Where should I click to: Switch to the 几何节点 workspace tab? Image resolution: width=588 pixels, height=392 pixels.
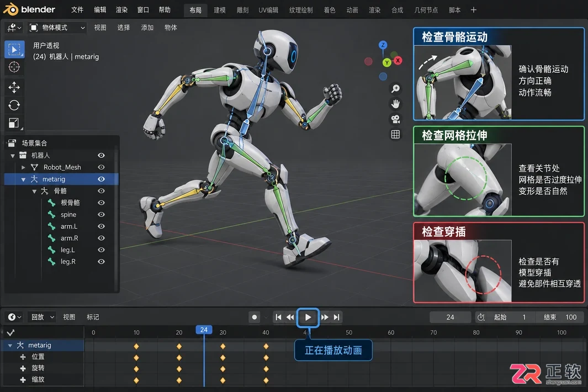pyautogui.click(x=426, y=10)
